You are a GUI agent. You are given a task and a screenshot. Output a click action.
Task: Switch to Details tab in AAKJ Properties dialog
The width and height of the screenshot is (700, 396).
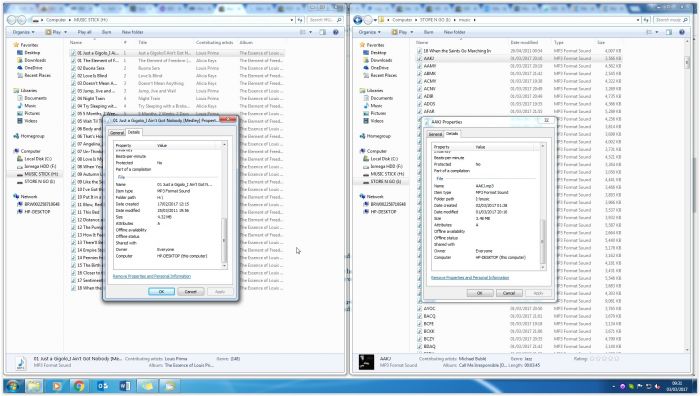(452, 133)
